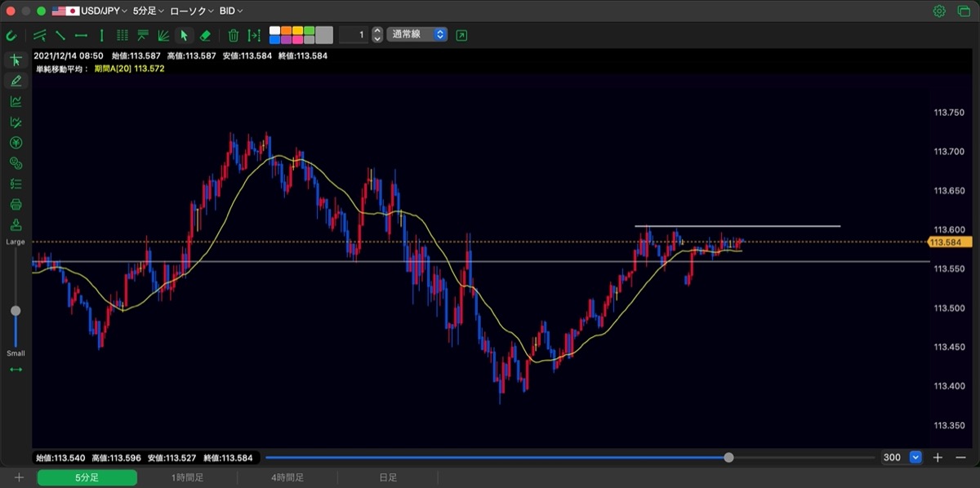The image size is (980, 488).
Task: Open the 通常線 line style dropdown
Action: [x=417, y=35]
